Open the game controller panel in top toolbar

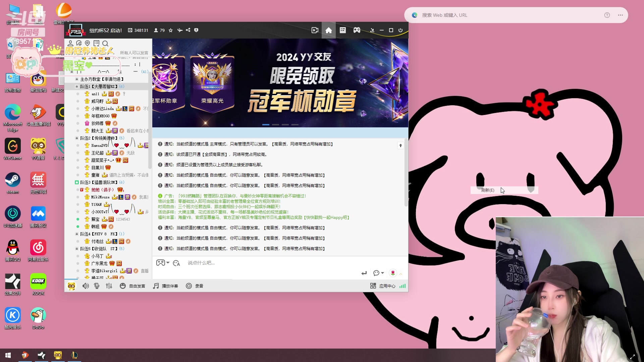click(357, 30)
